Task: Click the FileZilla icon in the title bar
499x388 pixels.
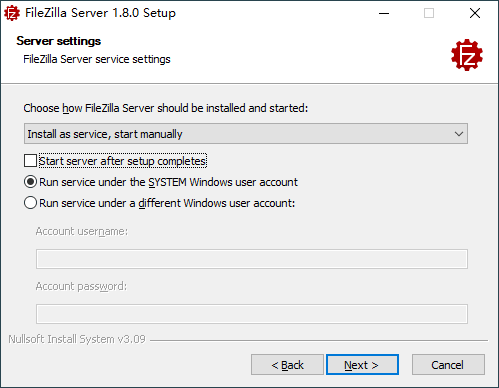Action: 12,13
